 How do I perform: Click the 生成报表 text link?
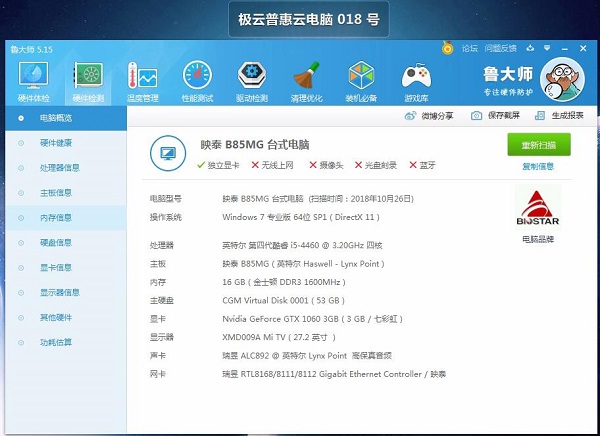(567, 116)
